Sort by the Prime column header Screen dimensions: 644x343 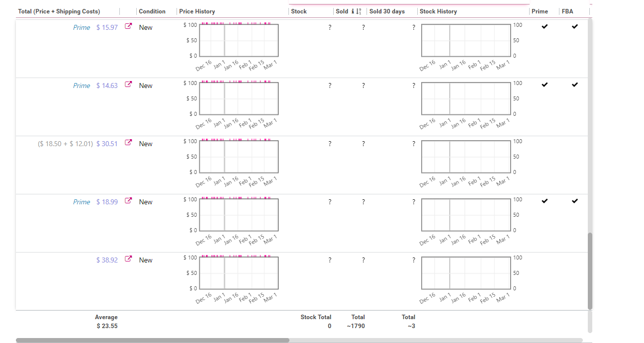pos(540,11)
